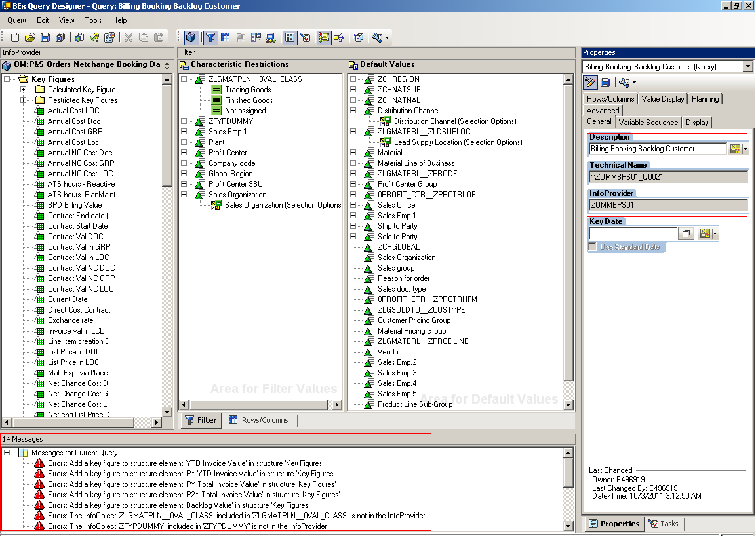Switch to the Value Display tab
Image resolution: width=756 pixels, height=536 pixels.
coord(664,98)
